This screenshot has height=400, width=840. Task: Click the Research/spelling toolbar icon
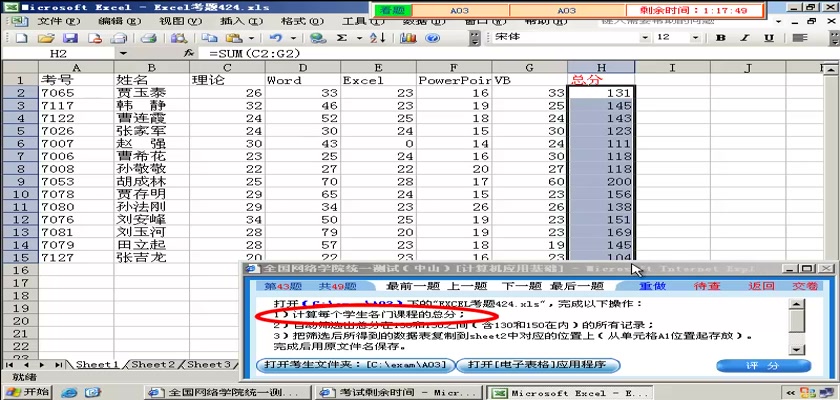[179, 38]
